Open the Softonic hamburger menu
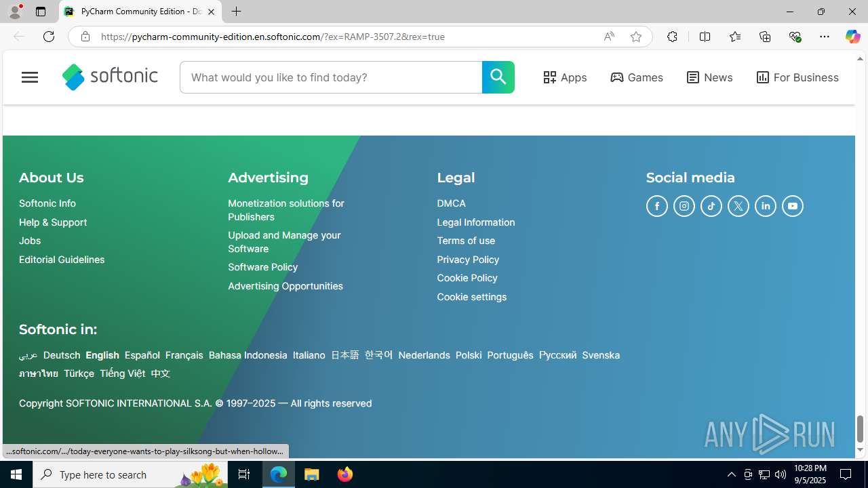868x488 pixels. coord(30,77)
